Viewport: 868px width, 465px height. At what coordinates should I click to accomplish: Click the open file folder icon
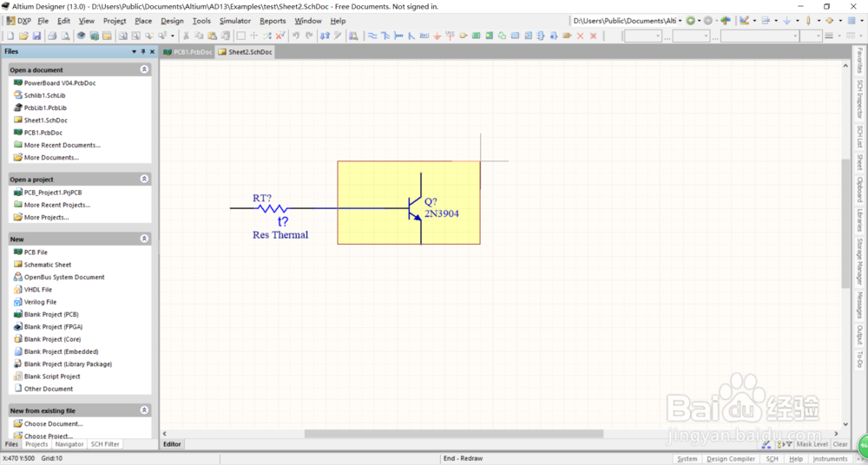pos(23,36)
